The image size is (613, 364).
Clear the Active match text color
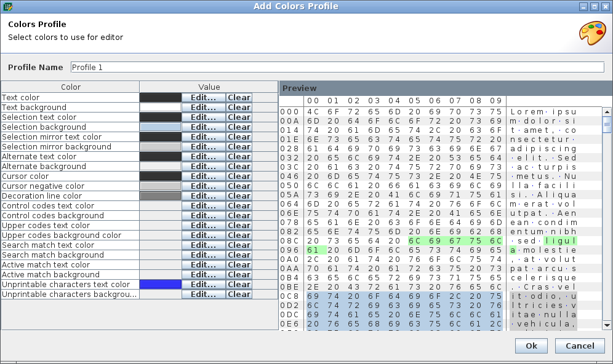[239, 264]
